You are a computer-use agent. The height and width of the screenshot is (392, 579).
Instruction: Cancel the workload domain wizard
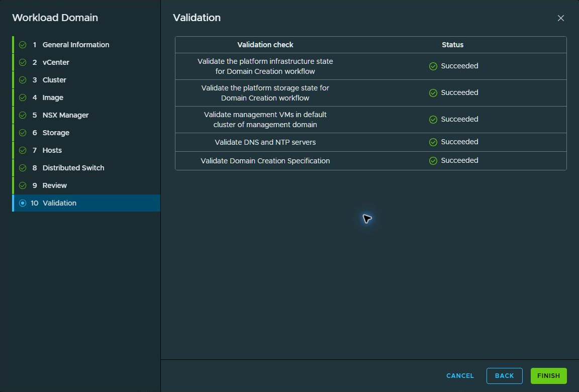(460, 376)
